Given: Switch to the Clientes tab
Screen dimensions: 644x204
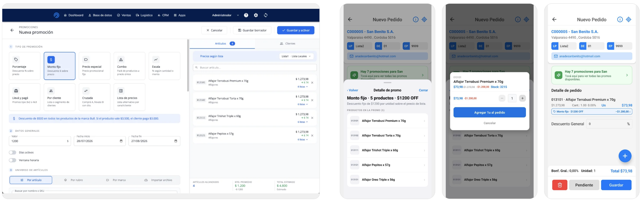Looking at the screenshot, I should tap(287, 43).
